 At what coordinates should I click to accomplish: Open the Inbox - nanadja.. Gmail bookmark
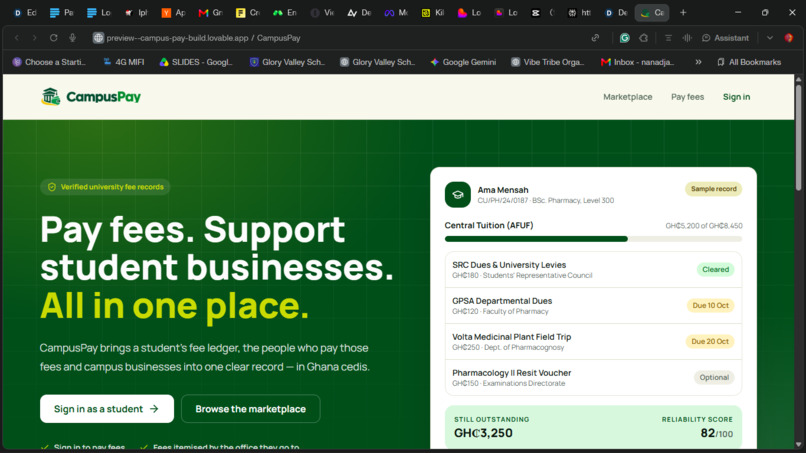[637, 62]
